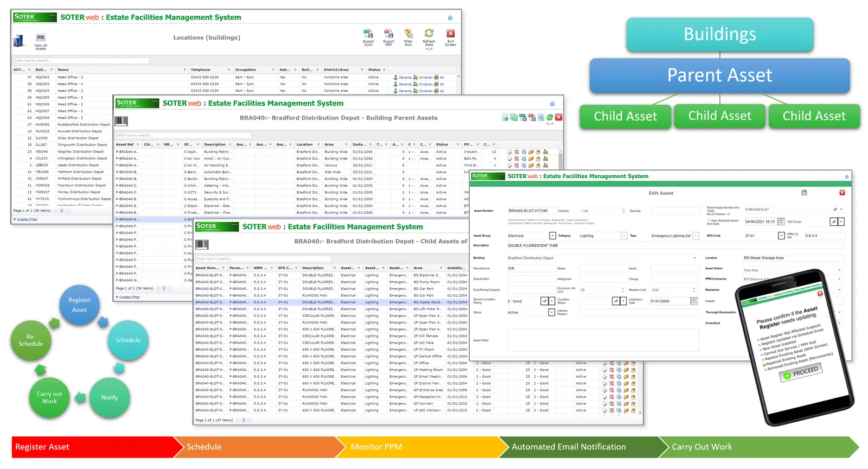Click Description field DOUBLE FLUORESCENT TUBE
Viewport: 868px width, 469px height.
click(675, 245)
